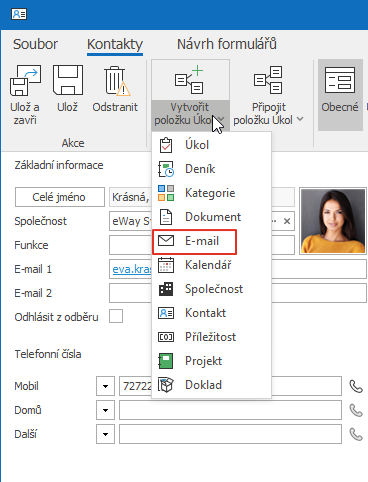368x482 pixels.
Task: Click the Domů phone number field
Action: click(230, 410)
